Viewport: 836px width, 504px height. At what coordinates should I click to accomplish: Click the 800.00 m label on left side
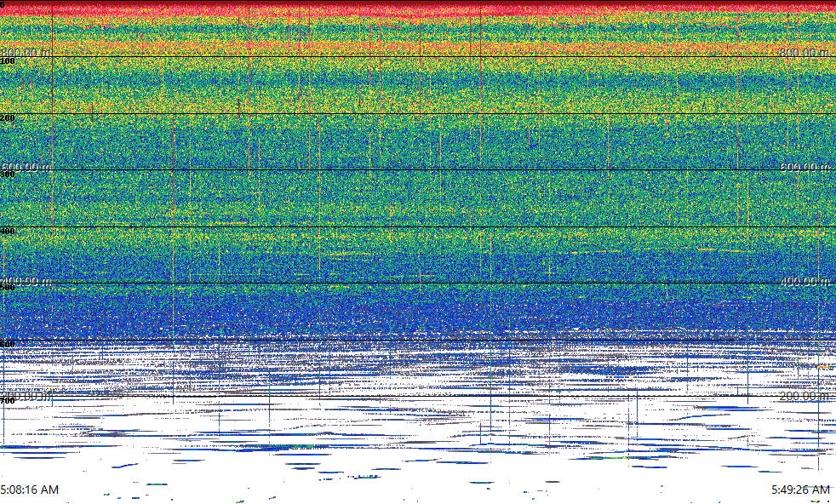point(26,52)
